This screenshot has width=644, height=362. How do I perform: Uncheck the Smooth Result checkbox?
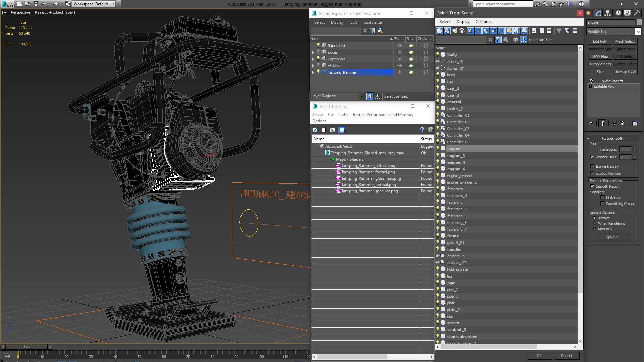click(x=592, y=186)
